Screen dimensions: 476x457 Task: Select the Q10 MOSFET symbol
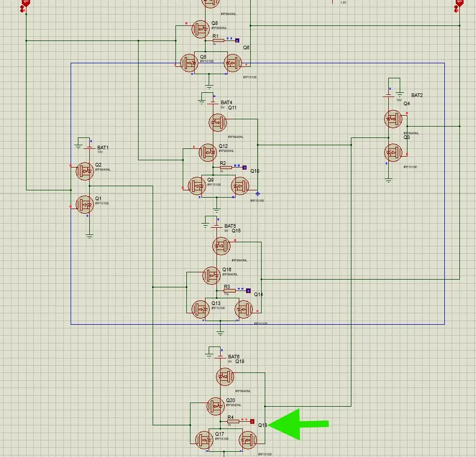tap(240, 186)
